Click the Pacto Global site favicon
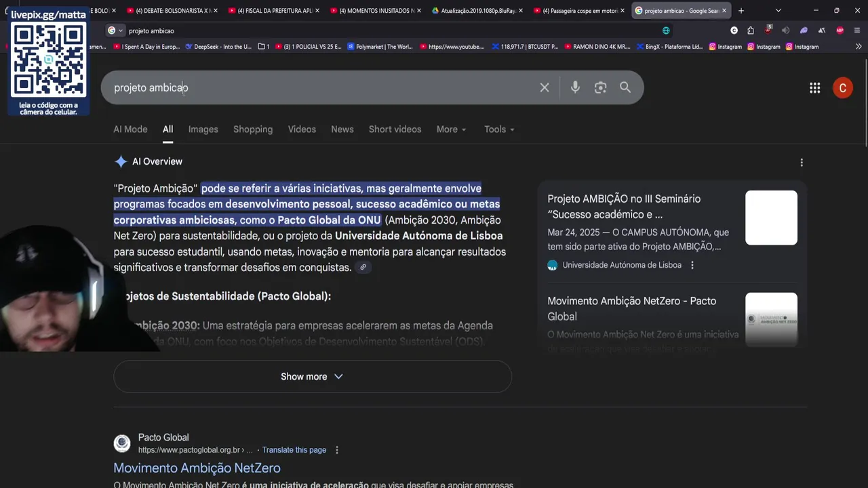This screenshot has width=868, height=488. click(122, 443)
